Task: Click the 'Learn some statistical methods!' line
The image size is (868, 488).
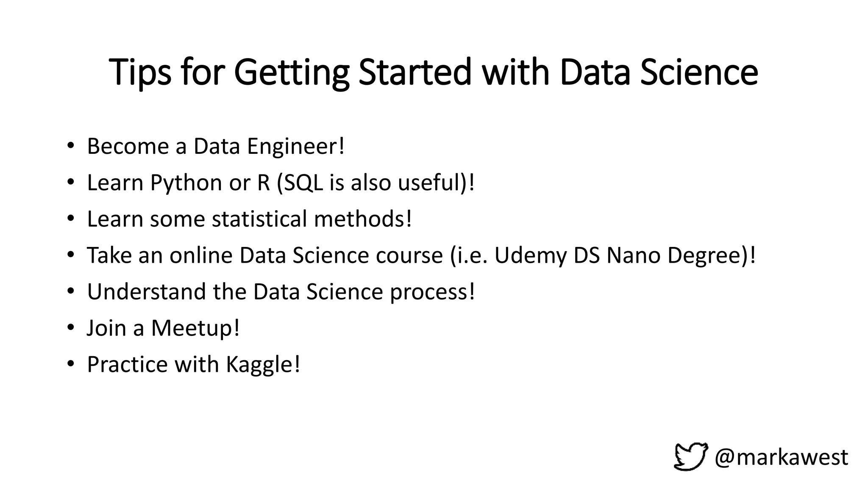Action: click(x=249, y=219)
